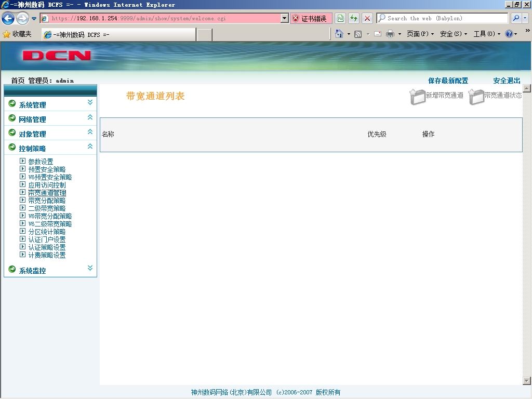Click the IE home icon
532x399 pixels.
pos(339,34)
